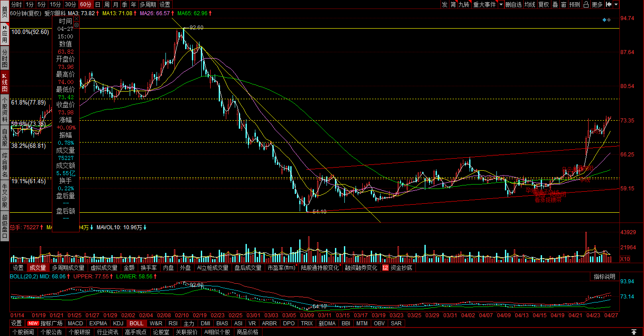Click the 61.8%(77.89) Fibonacci label
Viewport: 644px width, 336px height.
tap(29, 102)
